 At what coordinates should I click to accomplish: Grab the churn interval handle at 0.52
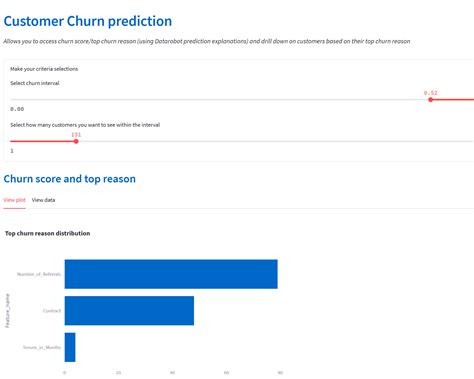[x=430, y=100]
